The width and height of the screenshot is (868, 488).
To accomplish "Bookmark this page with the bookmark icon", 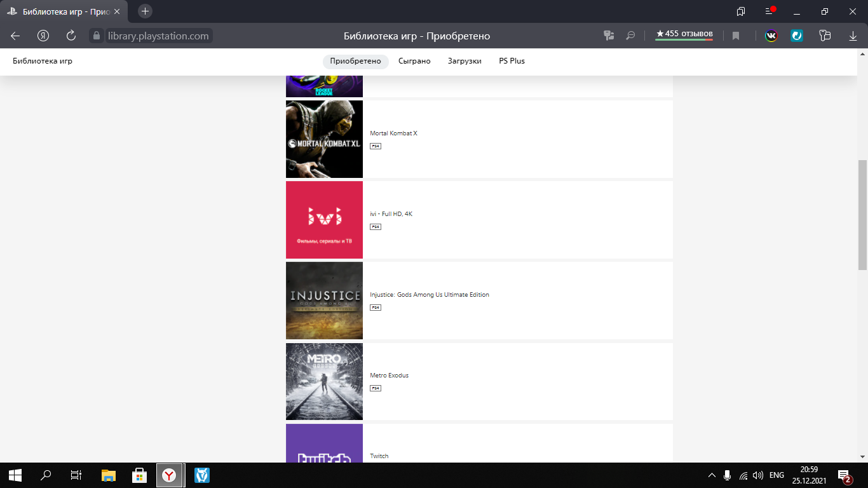I will click(736, 36).
